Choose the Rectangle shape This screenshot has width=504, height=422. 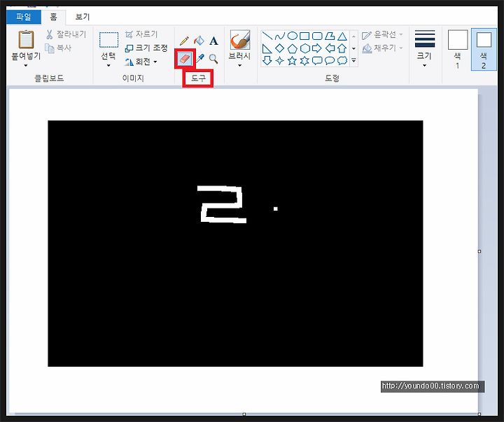304,36
